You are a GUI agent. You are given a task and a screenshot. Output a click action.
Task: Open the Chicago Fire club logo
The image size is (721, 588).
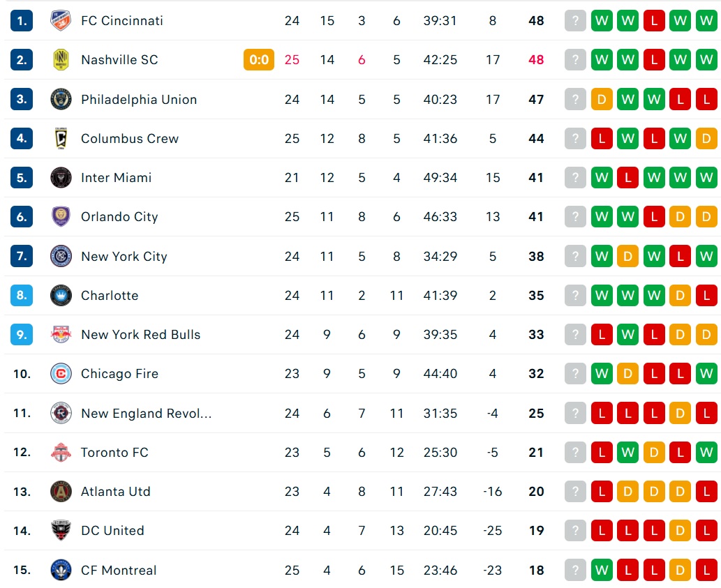click(61, 373)
